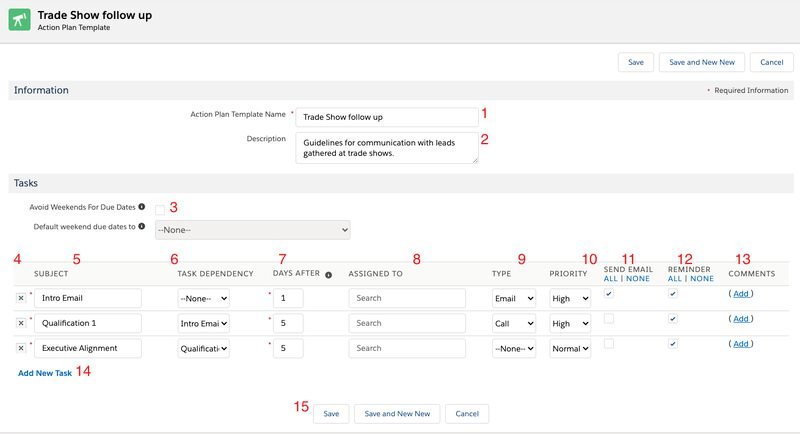800x434 pixels.
Task: Add comment for Intro Email task
Action: [x=741, y=293]
